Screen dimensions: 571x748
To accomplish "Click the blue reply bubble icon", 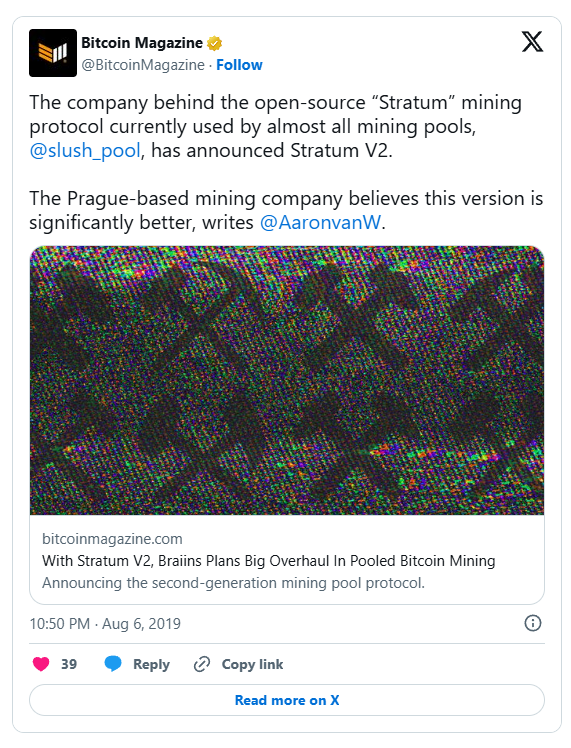I will [x=113, y=664].
